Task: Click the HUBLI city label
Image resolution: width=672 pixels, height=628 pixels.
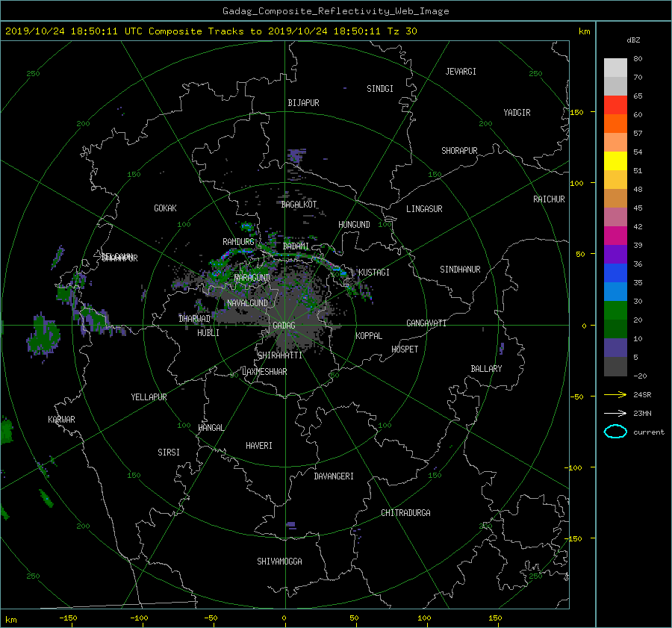Action: tap(208, 333)
